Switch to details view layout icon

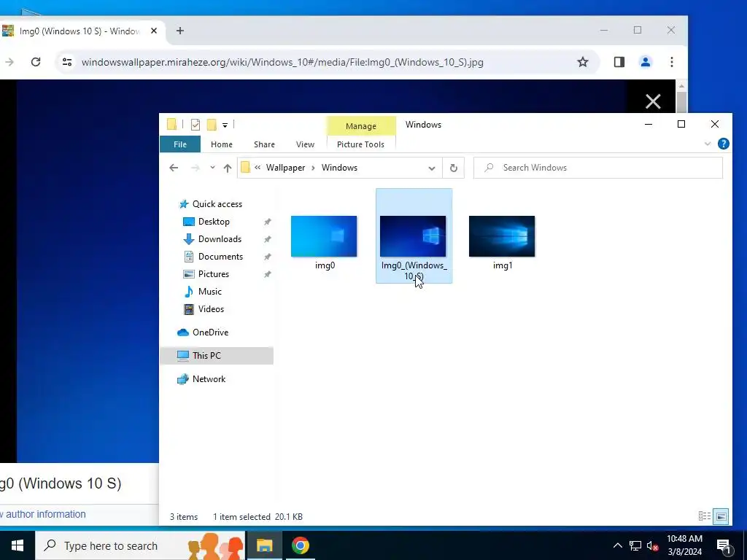pyautogui.click(x=704, y=516)
